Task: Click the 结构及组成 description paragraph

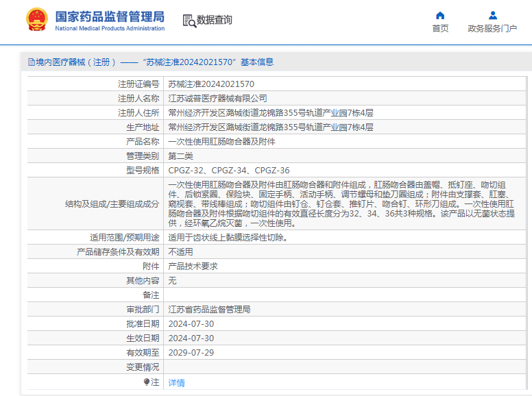Action: tap(341, 203)
